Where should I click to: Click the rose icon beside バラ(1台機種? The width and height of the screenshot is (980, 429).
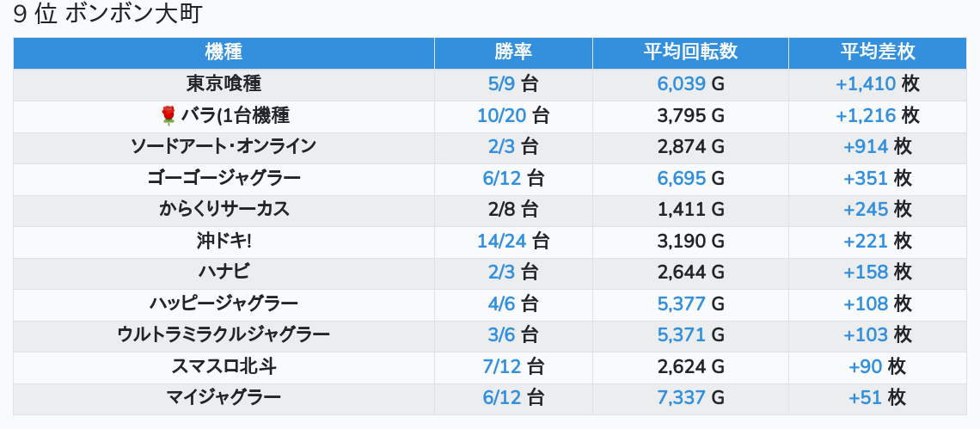tap(168, 115)
